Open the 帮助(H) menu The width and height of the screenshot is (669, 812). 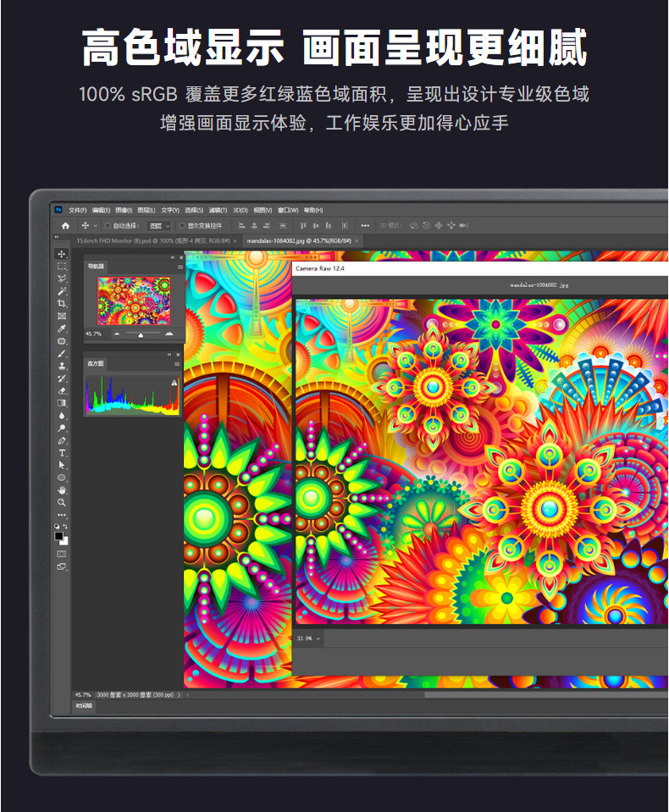click(x=313, y=210)
